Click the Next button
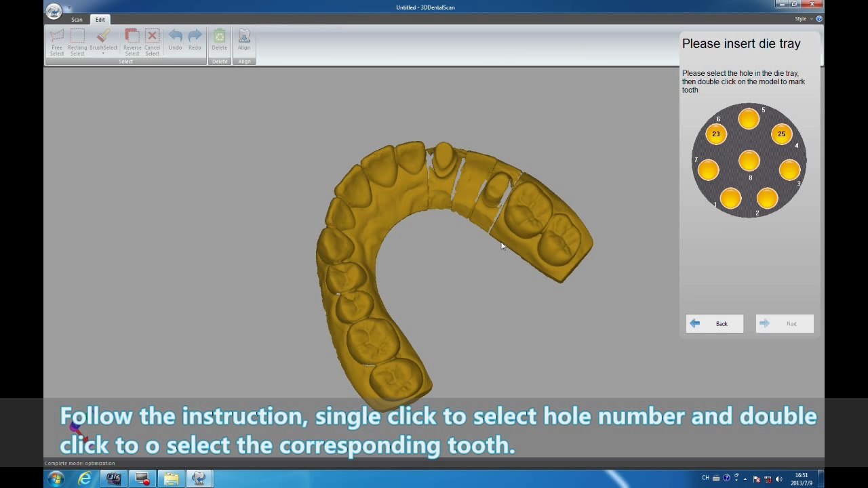This screenshot has width=868, height=488. [x=785, y=324]
